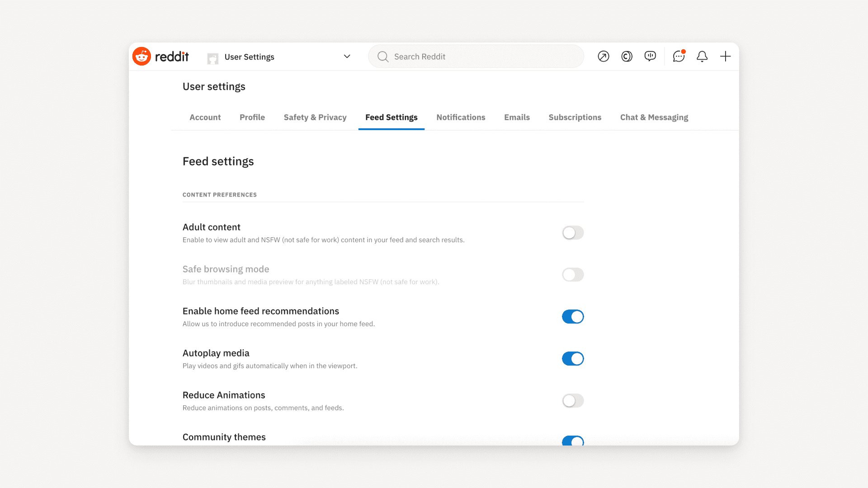Open the Subscriptions tab
This screenshot has height=488, width=868.
[x=575, y=117]
